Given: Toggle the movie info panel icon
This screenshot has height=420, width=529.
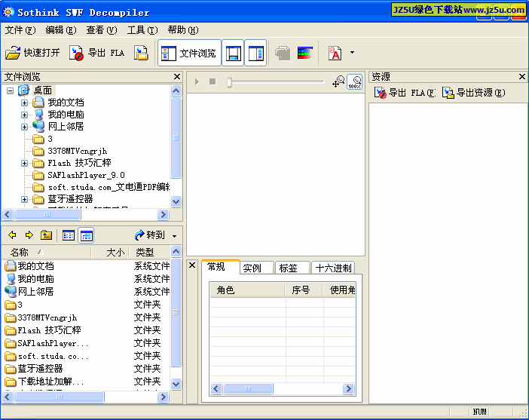Looking at the screenshot, I should (x=233, y=53).
